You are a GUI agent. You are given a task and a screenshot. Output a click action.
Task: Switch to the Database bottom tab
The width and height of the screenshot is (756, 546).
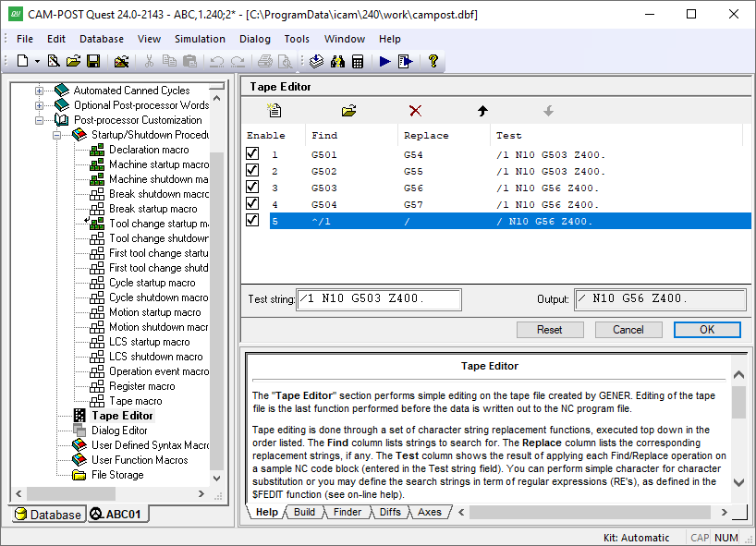tap(48, 515)
